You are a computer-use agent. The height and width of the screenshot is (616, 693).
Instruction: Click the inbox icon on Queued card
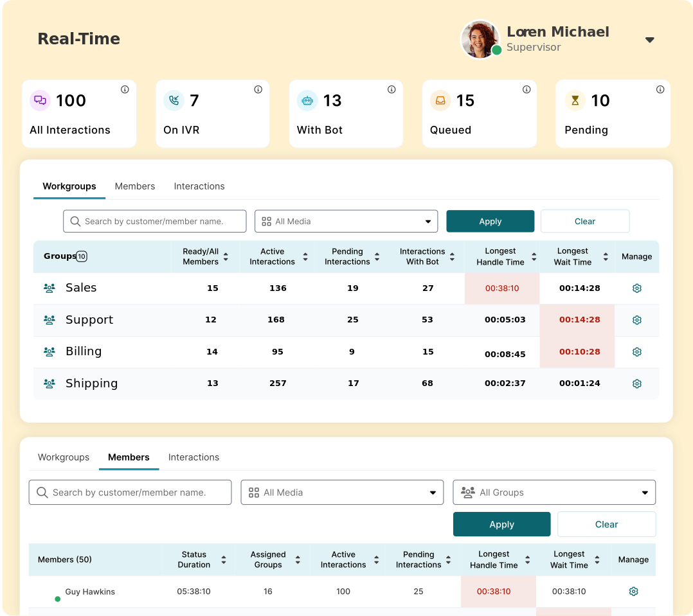440,100
